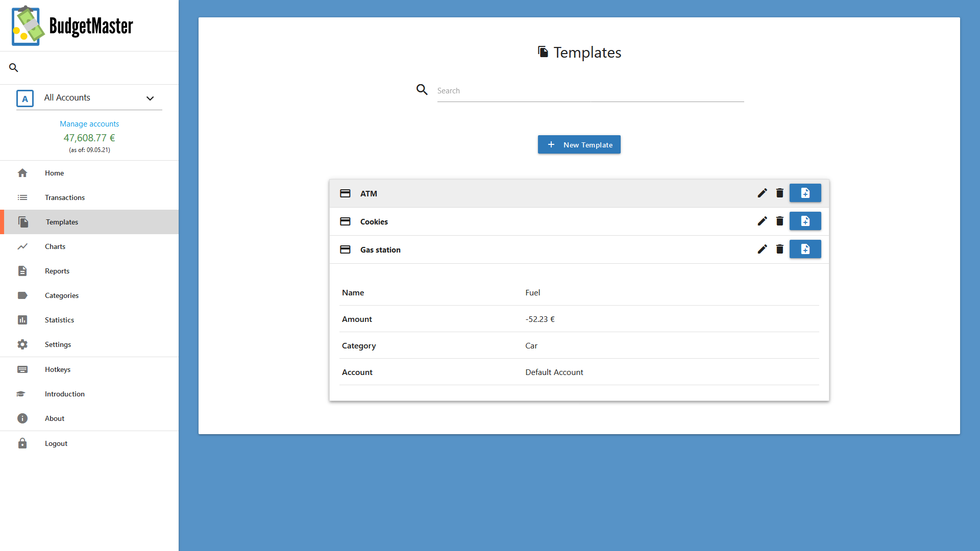This screenshot has width=980, height=551.
Task: Click the card icon beside ATM
Action: [345, 193]
